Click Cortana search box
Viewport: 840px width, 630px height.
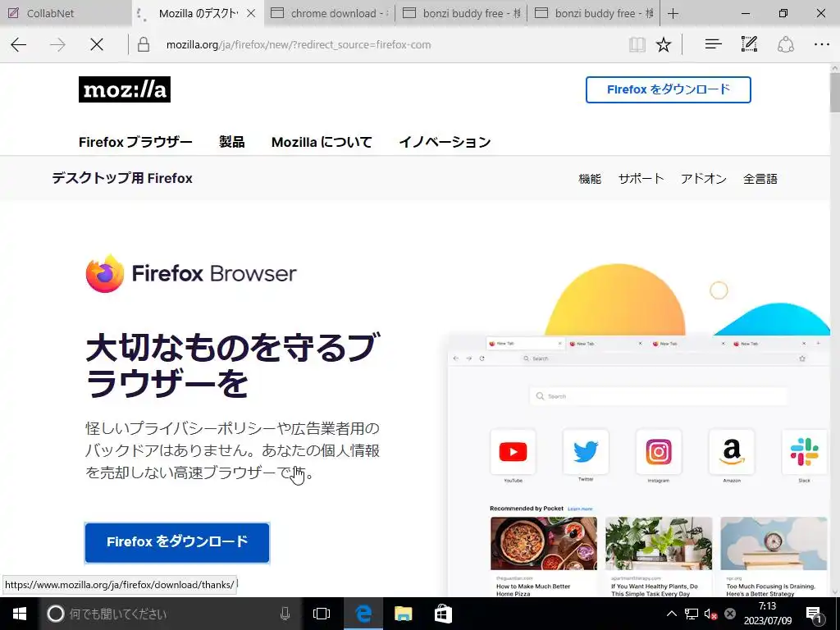[x=169, y=614]
